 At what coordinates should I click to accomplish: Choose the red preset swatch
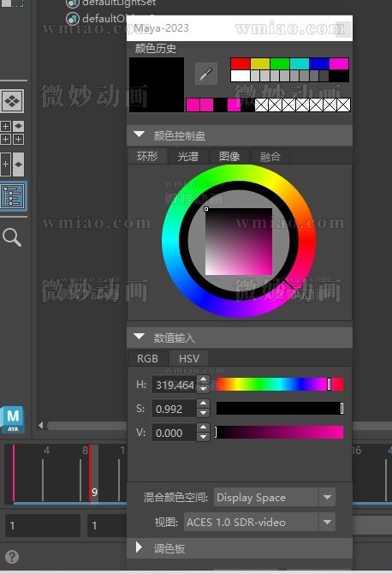pos(241,63)
